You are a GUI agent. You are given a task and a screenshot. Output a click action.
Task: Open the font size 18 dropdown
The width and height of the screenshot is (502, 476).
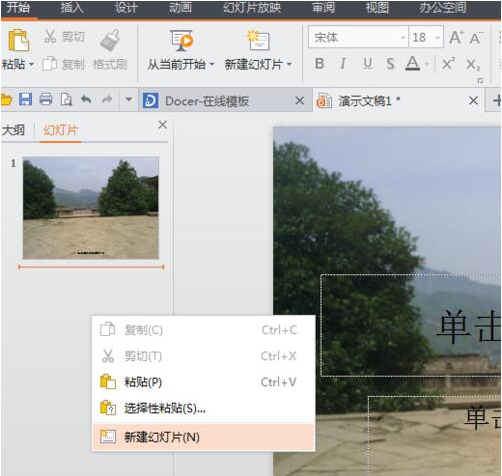(x=438, y=37)
